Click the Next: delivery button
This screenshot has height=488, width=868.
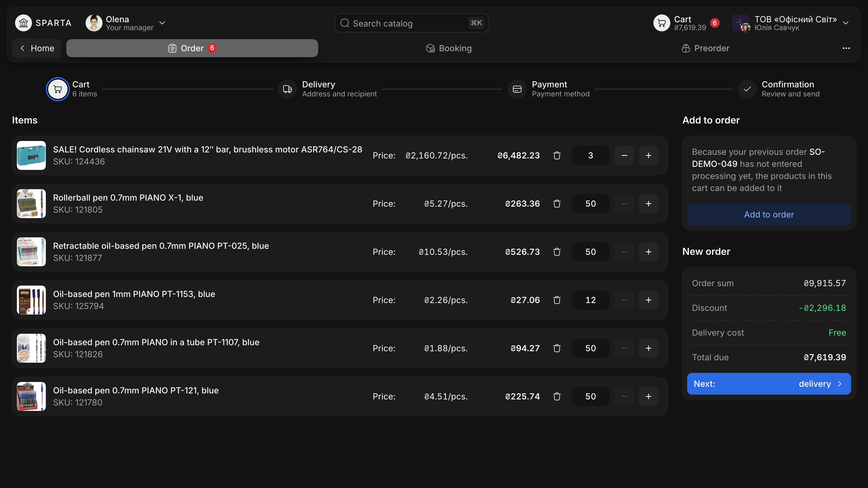coord(769,384)
